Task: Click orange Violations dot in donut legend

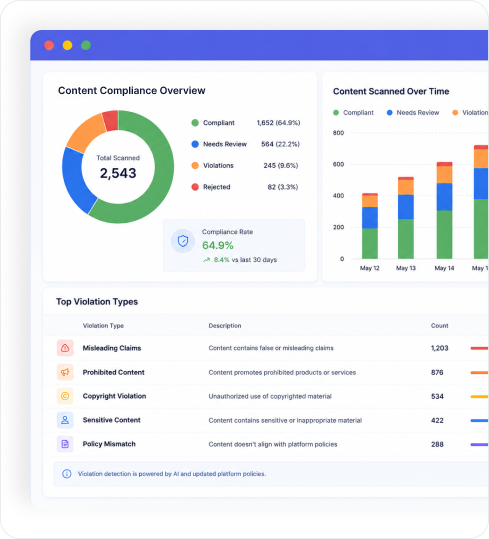Action: pos(195,166)
